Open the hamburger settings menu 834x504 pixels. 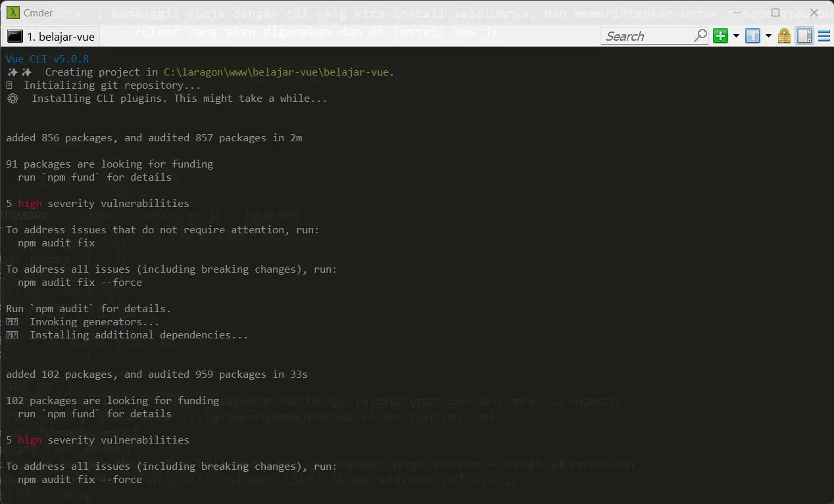pyautogui.click(x=824, y=36)
